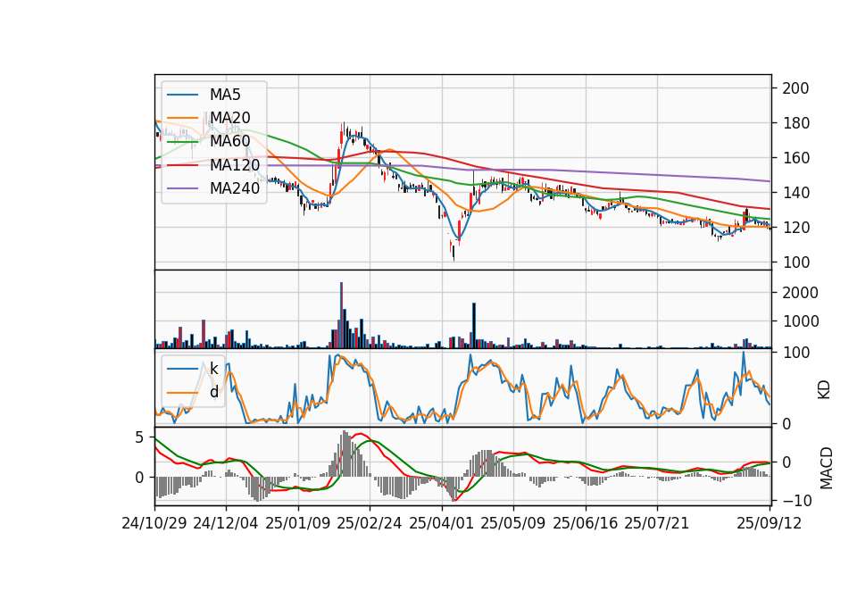Click the d legend entry in KD panel
This screenshot has width=857, height=616.
[213, 392]
